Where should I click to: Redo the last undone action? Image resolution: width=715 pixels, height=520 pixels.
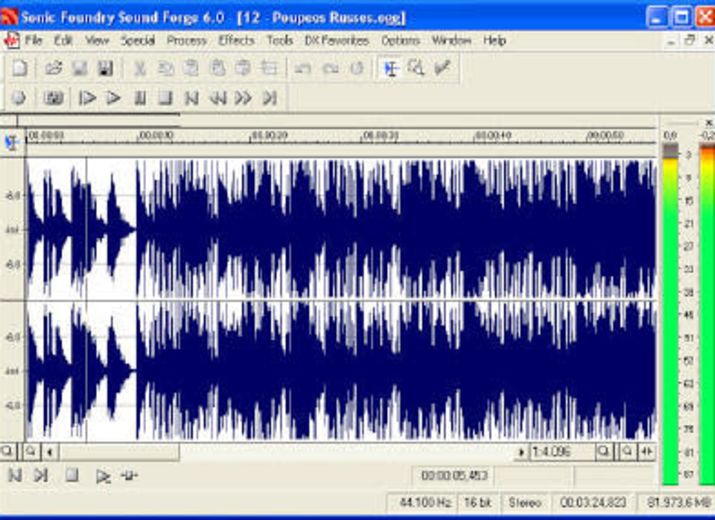[x=330, y=68]
